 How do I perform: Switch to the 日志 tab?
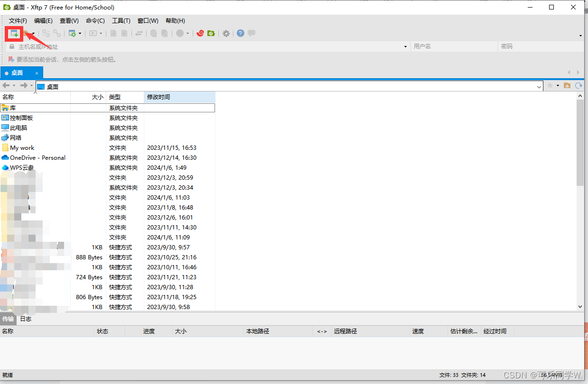(26, 319)
